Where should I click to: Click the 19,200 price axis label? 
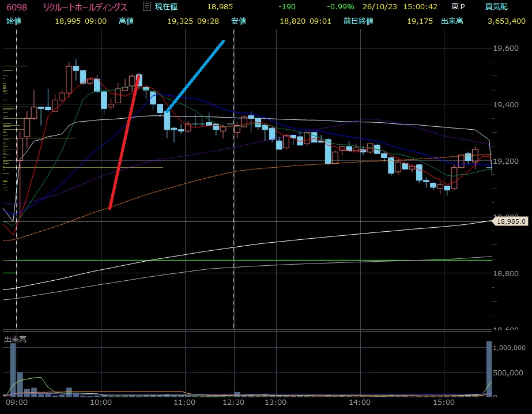[x=505, y=161]
